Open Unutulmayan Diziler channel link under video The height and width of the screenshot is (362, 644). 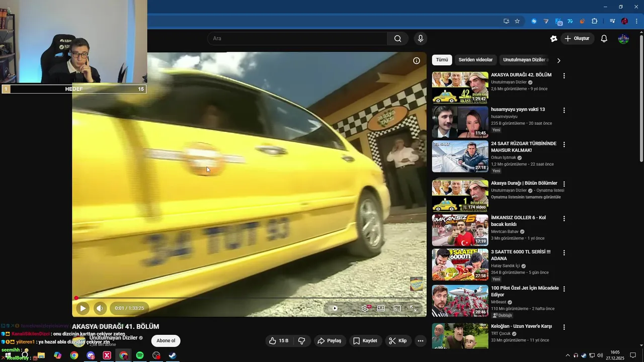113,338
